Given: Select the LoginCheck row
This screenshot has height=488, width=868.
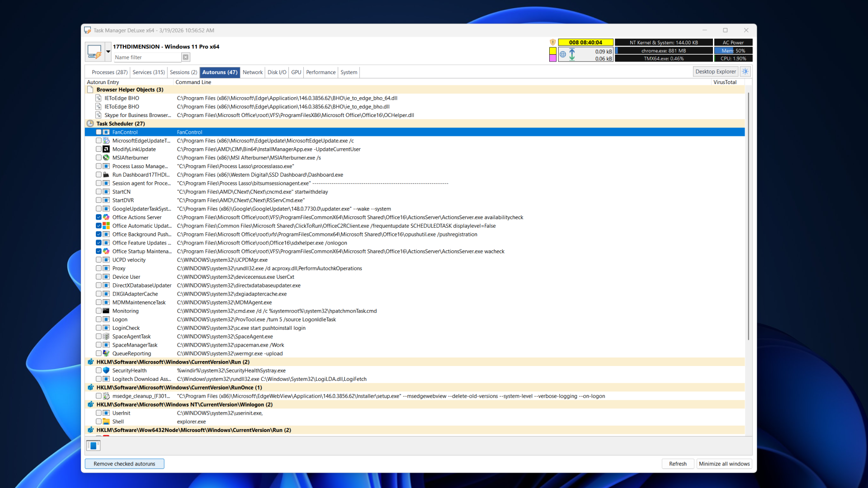Looking at the screenshot, I should (415, 328).
